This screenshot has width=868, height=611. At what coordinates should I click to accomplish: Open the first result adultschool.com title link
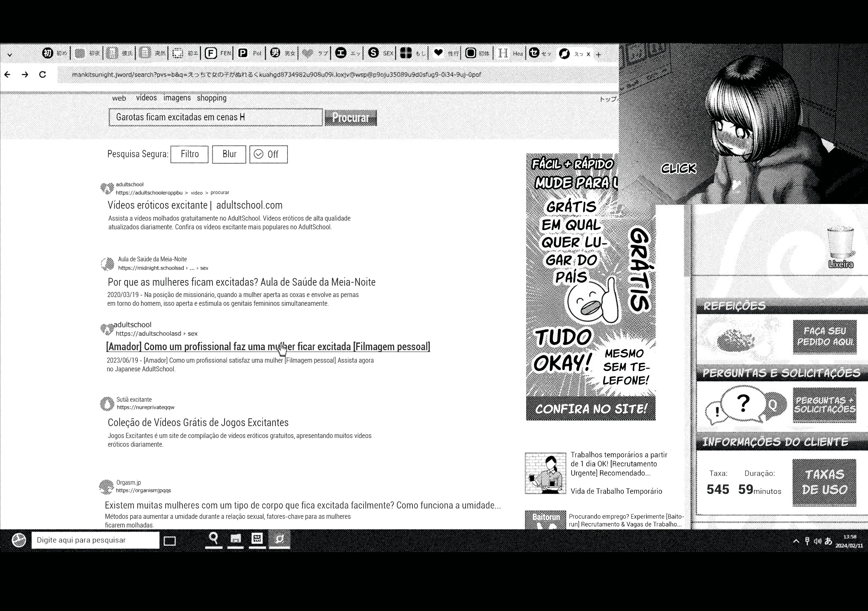[195, 205]
